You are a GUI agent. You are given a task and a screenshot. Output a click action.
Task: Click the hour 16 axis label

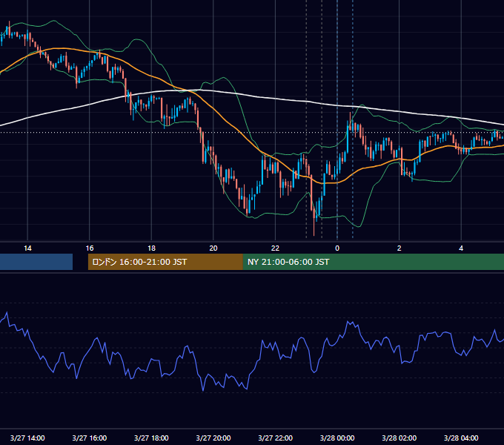(90, 248)
